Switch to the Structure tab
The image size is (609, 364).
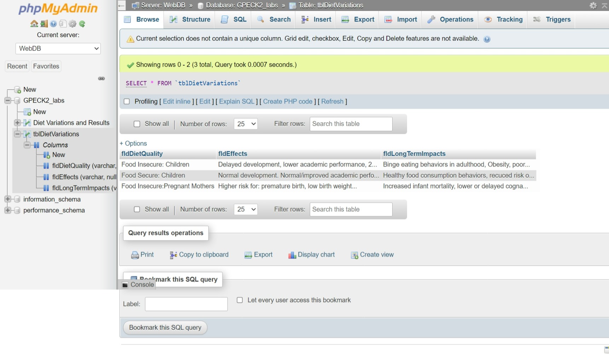point(190,19)
